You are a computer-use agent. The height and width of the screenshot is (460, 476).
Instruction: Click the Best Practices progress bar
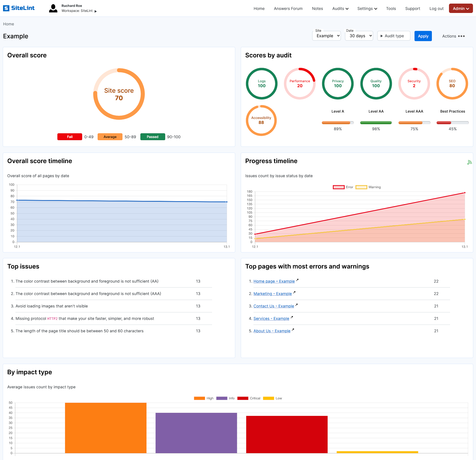coord(453,123)
